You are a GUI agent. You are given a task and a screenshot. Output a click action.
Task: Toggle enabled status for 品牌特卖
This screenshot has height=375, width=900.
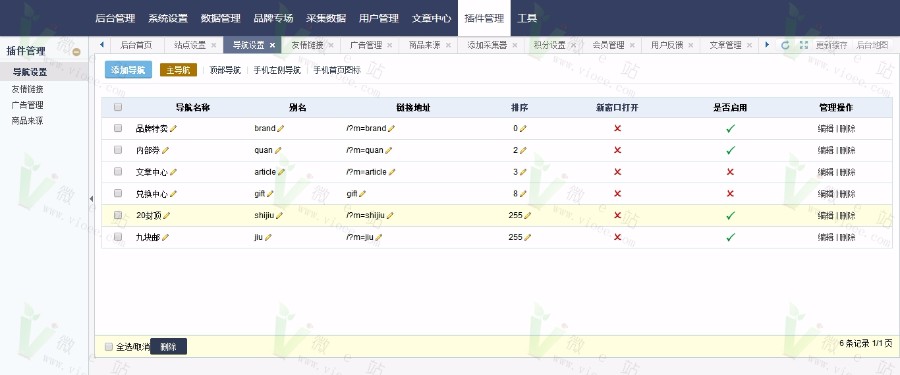[730, 129]
